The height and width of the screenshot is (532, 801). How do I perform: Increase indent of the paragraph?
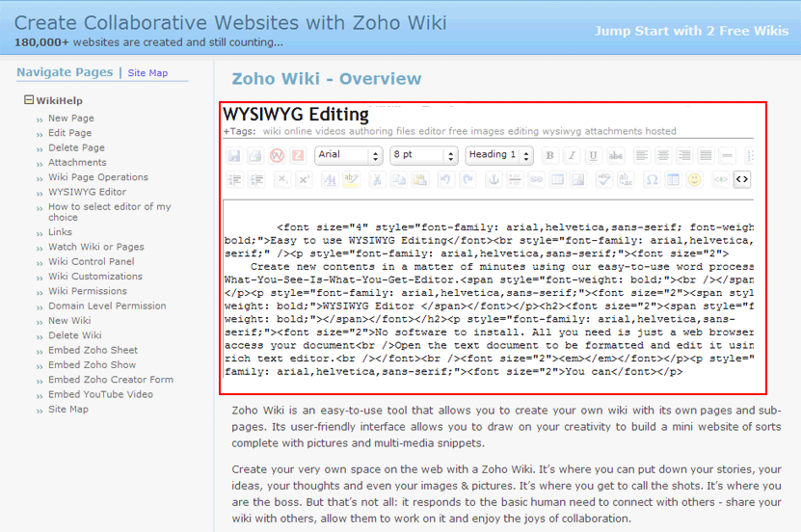(x=257, y=179)
